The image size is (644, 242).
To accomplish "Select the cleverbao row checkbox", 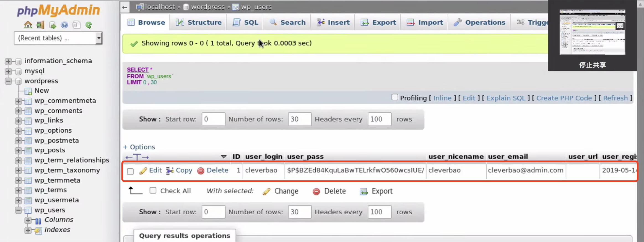I will (130, 172).
